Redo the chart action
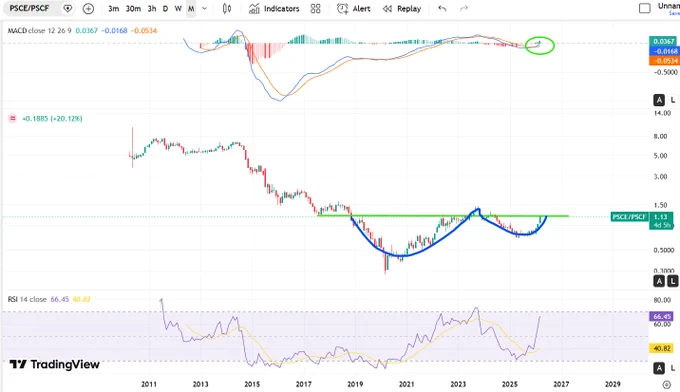Screen dimensions: 680x392 (x=464, y=8)
